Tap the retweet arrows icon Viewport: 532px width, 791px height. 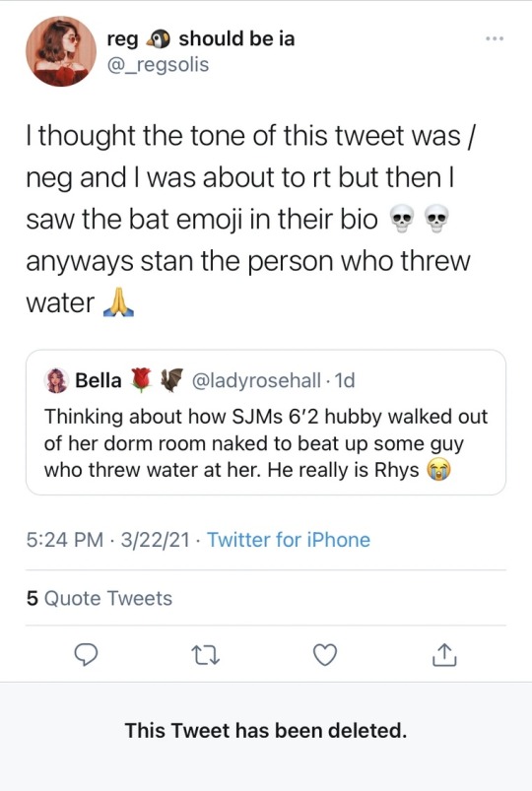(x=206, y=655)
